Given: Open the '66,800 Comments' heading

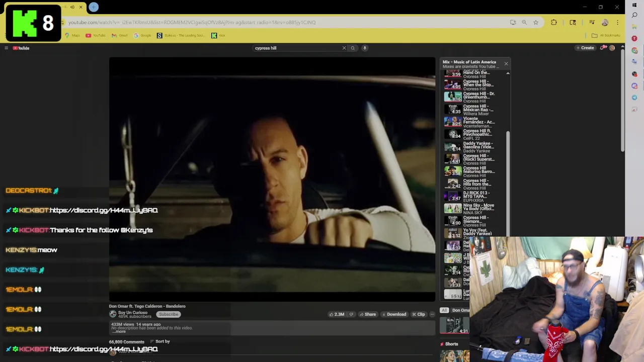Looking at the screenshot, I should [127, 342].
